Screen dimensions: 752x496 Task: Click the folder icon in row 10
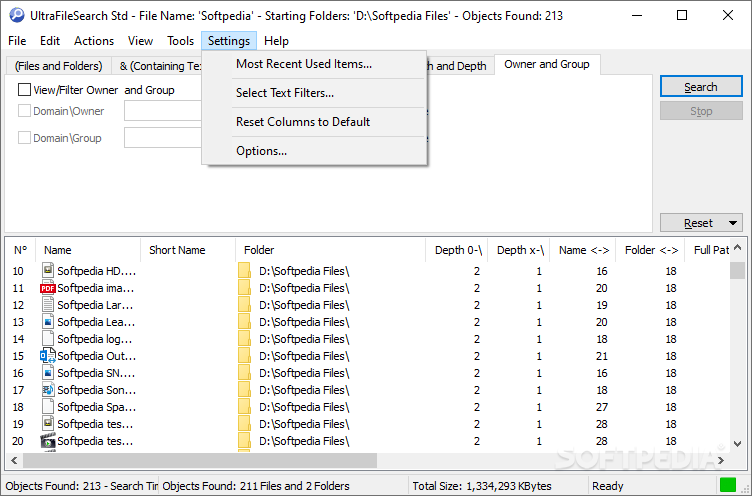pos(244,271)
